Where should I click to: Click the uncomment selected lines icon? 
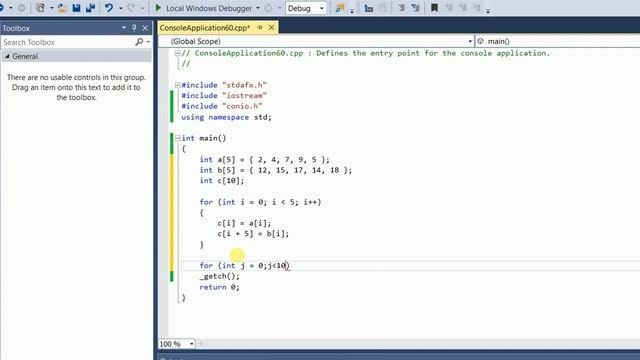click(x=416, y=8)
